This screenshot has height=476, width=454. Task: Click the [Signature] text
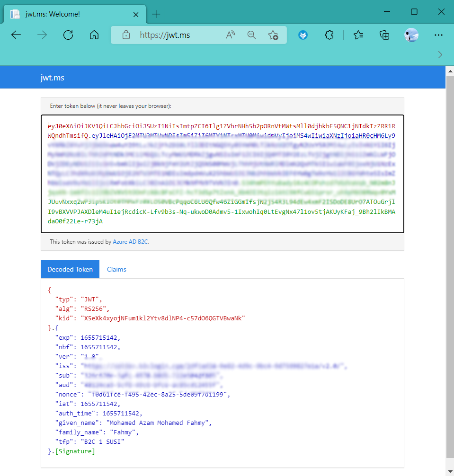tap(75, 451)
